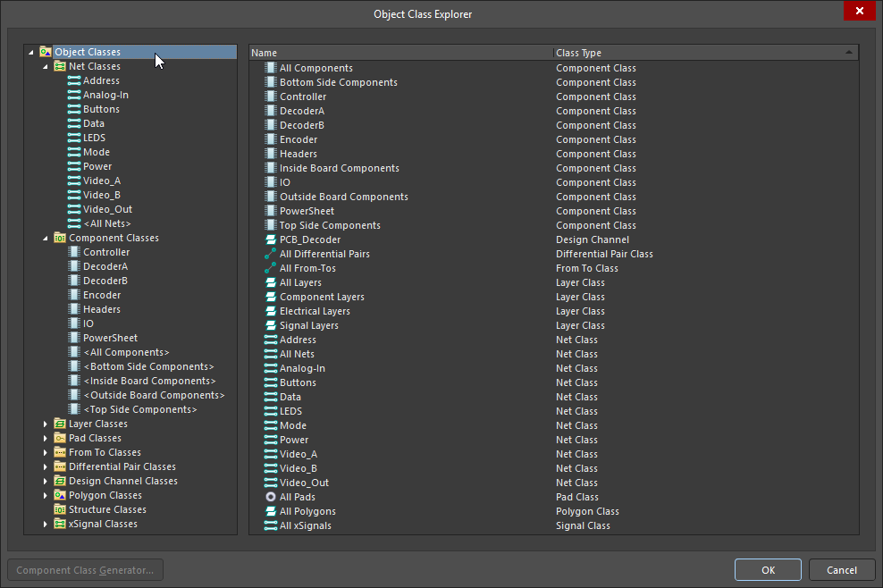The width and height of the screenshot is (883, 588).
Task: Click the component icon beside PowerSheet in tree
Action: (74, 338)
